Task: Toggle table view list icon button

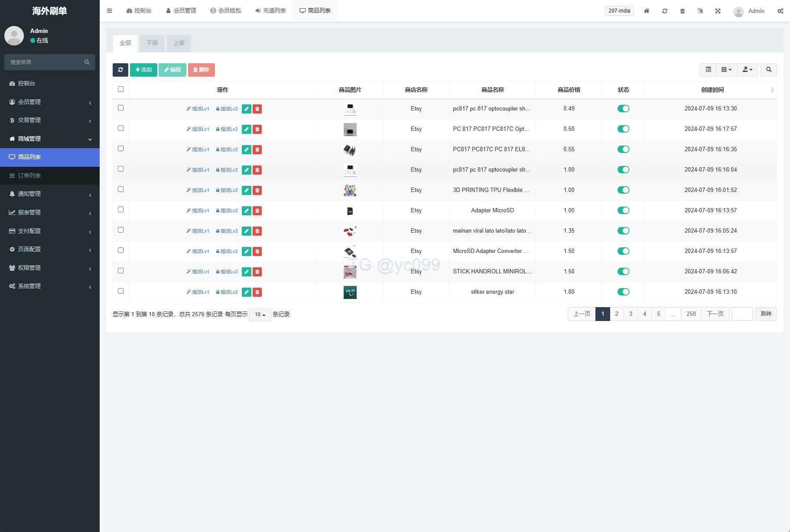Action: (708, 70)
